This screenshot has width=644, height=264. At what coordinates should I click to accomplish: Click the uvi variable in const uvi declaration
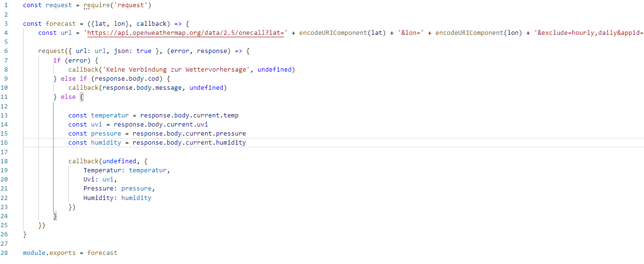[x=97, y=125]
